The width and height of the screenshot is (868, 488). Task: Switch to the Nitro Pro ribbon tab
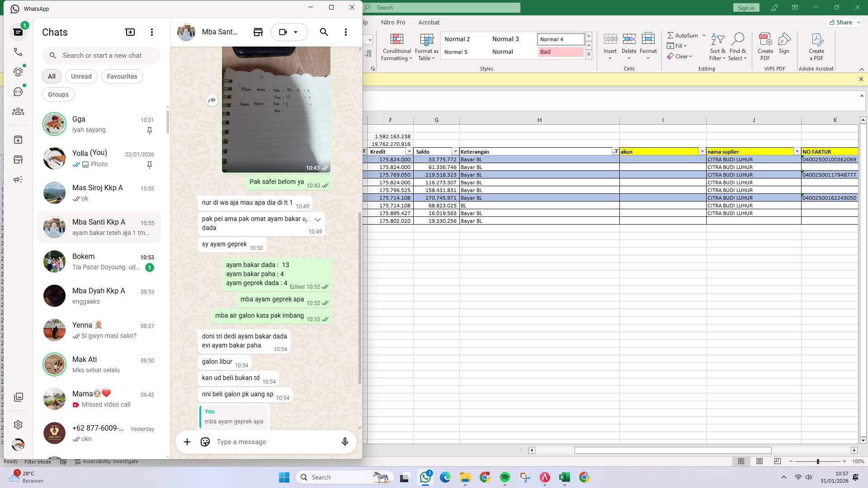coord(393,22)
